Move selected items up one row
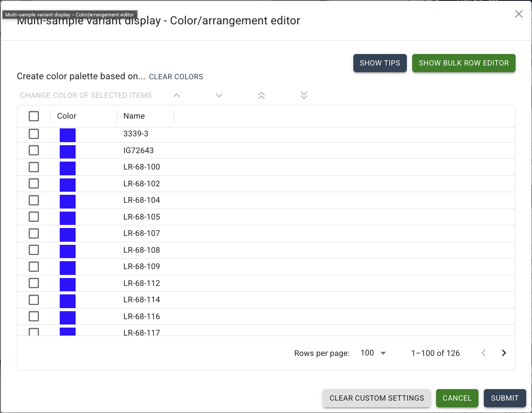 pyautogui.click(x=176, y=95)
